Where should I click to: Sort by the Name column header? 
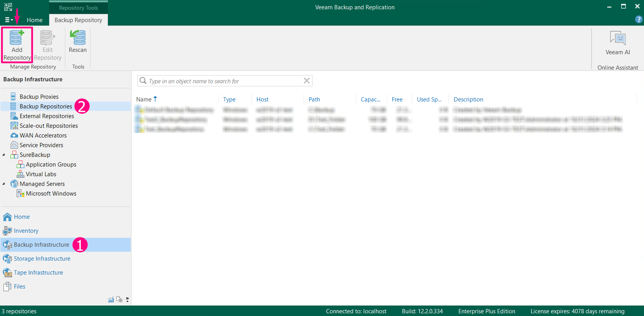pyautogui.click(x=144, y=100)
